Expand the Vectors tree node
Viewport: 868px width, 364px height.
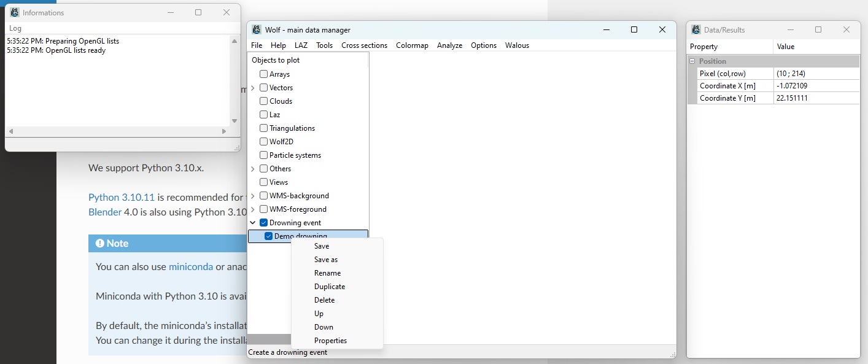[253, 88]
